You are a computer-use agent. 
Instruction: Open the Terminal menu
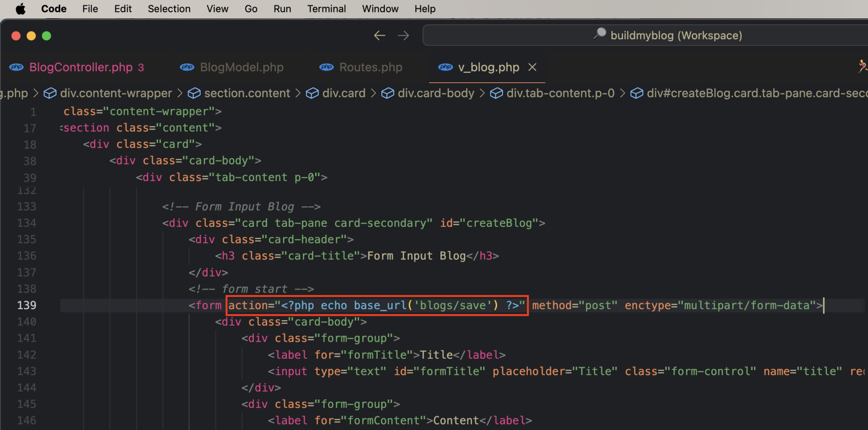pyautogui.click(x=326, y=9)
